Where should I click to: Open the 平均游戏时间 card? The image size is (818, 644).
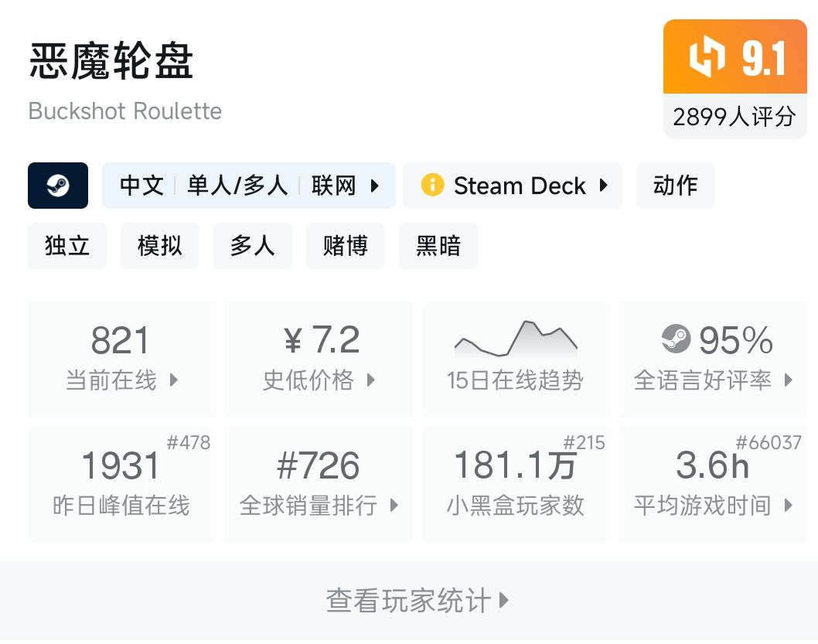pos(713,485)
